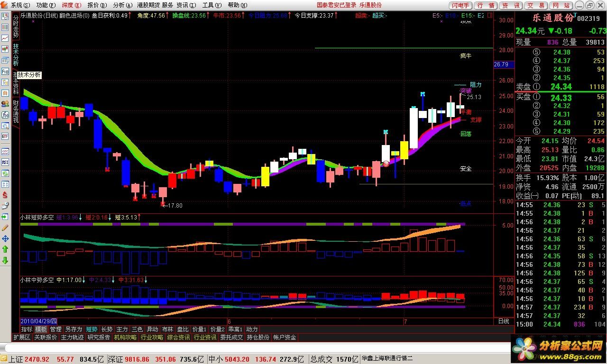Open the 帮助(H) menu
The image size is (607, 364).
point(237,5)
